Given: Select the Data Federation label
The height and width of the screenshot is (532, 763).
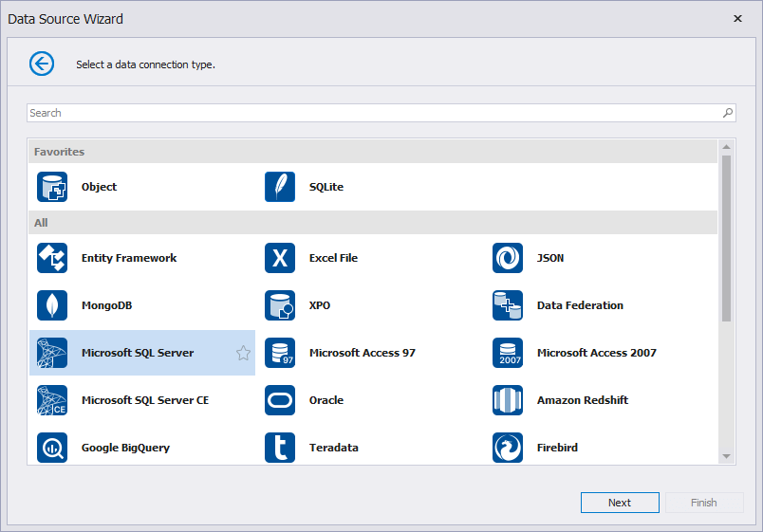Looking at the screenshot, I should pos(580,305).
